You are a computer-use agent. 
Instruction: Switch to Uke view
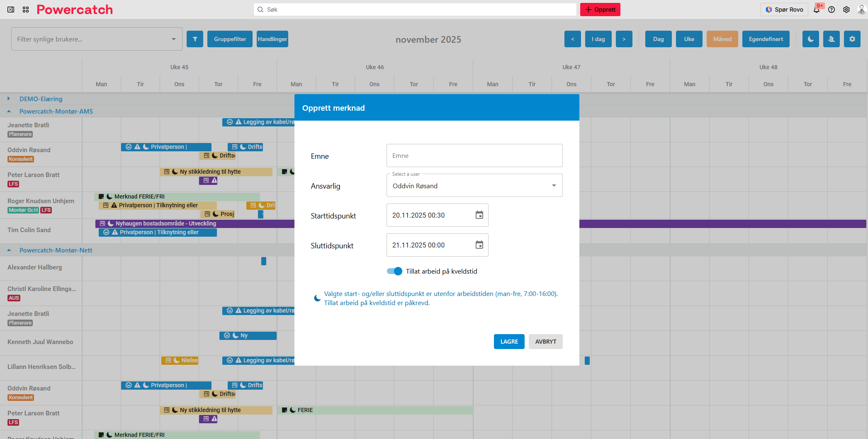pyautogui.click(x=689, y=39)
